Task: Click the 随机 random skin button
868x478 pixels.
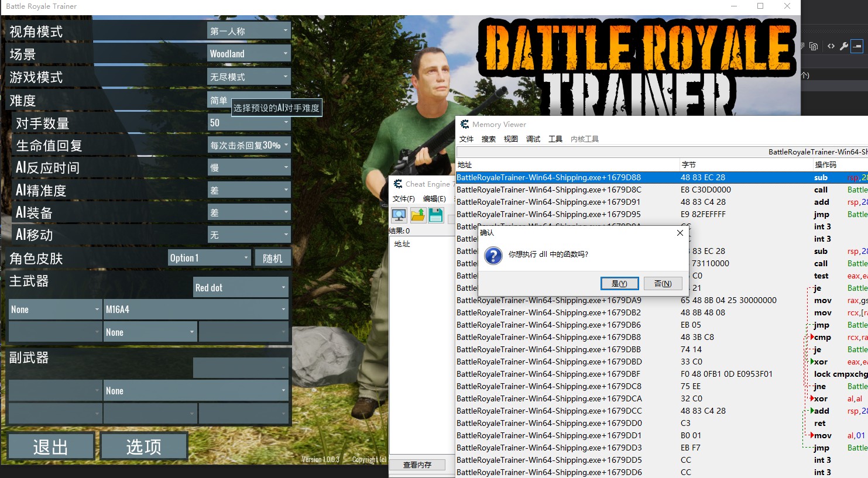Action: [x=273, y=258]
